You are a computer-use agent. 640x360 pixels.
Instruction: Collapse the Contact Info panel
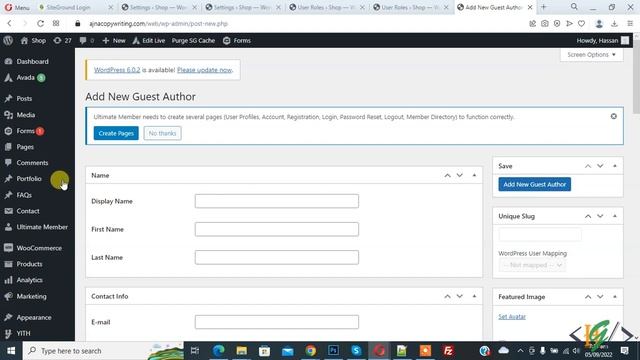[474, 296]
